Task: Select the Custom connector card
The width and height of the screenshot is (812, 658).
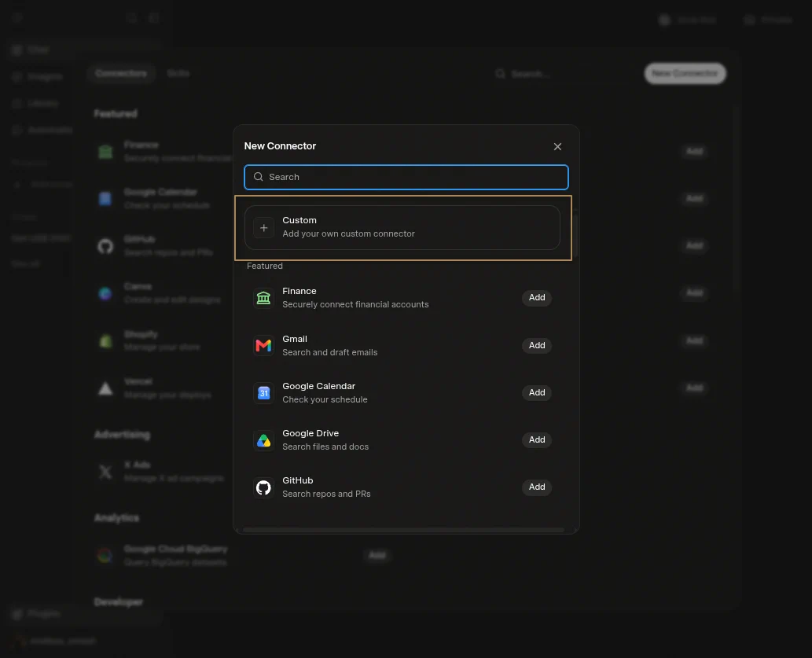Action: click(402, 227)
